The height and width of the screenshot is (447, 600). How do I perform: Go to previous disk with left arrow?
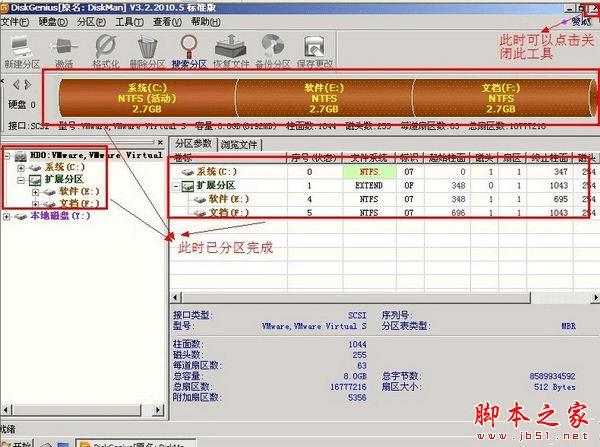coord(16,85)
